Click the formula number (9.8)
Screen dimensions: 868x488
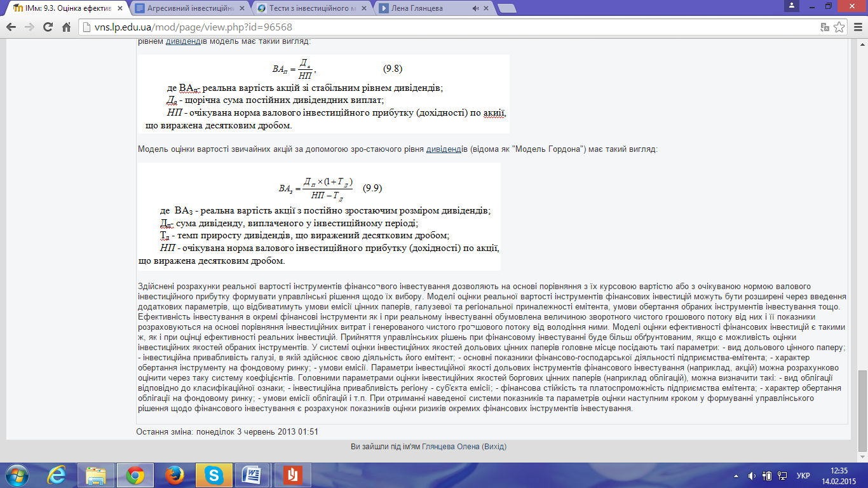[392, 69]
